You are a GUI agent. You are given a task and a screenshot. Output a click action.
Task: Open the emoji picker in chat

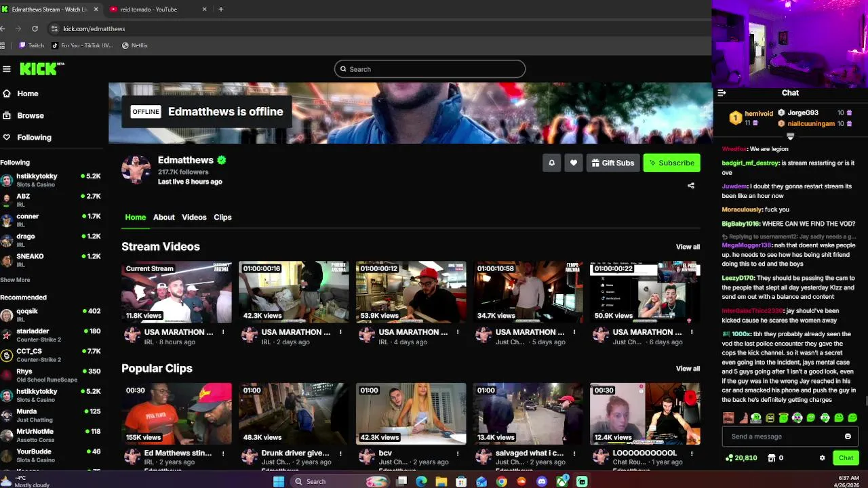pos(848,436)
